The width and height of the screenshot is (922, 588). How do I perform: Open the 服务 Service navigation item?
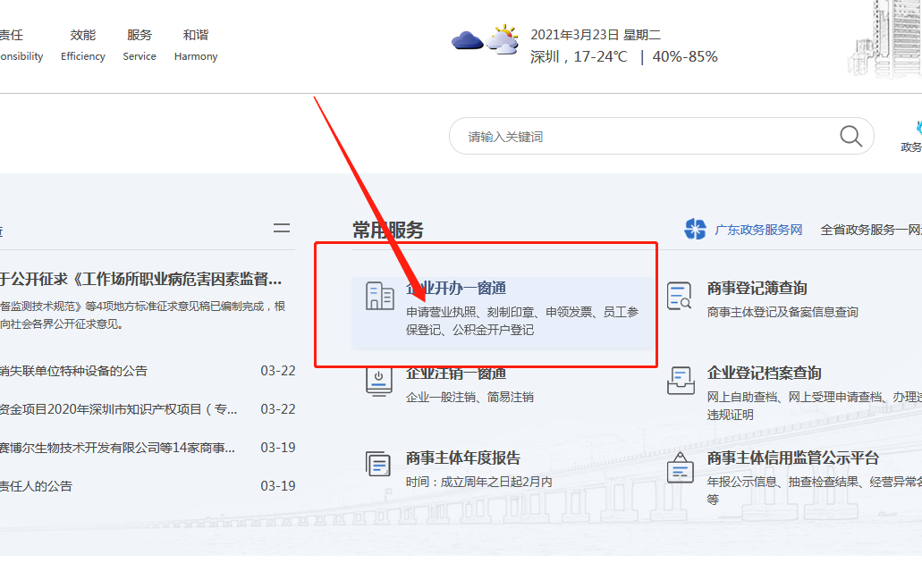[x=140, y=36]
